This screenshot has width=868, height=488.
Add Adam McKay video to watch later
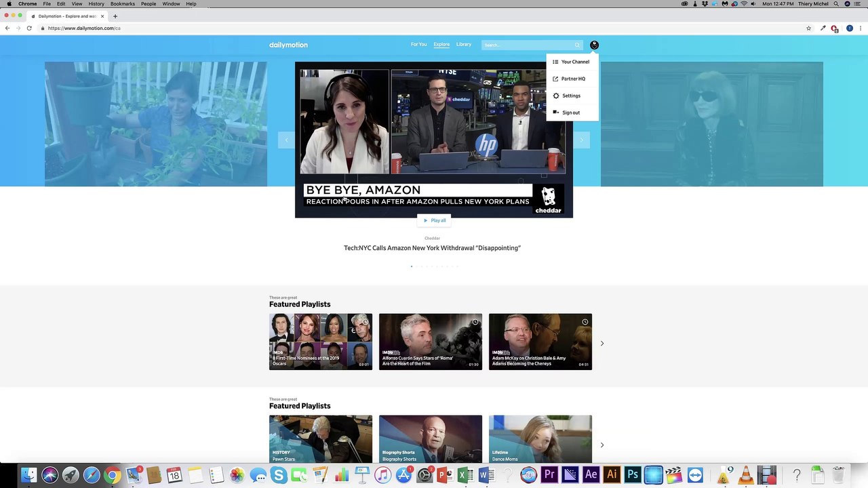[585, 322]
